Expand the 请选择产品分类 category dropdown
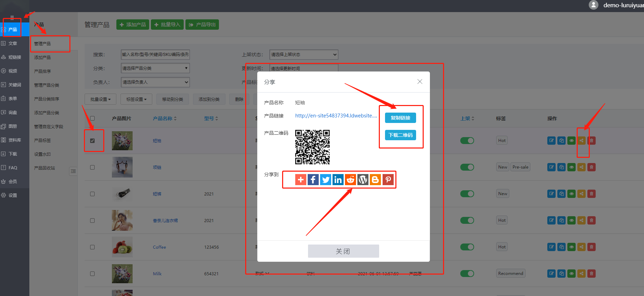The height and width of the screenshot is (296, 644). [155, 68]
